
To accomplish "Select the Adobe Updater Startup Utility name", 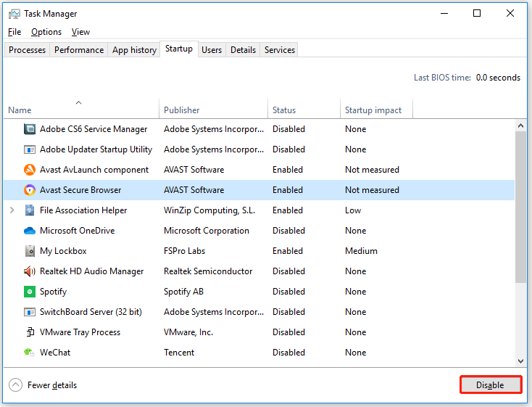I will (96, 149).
